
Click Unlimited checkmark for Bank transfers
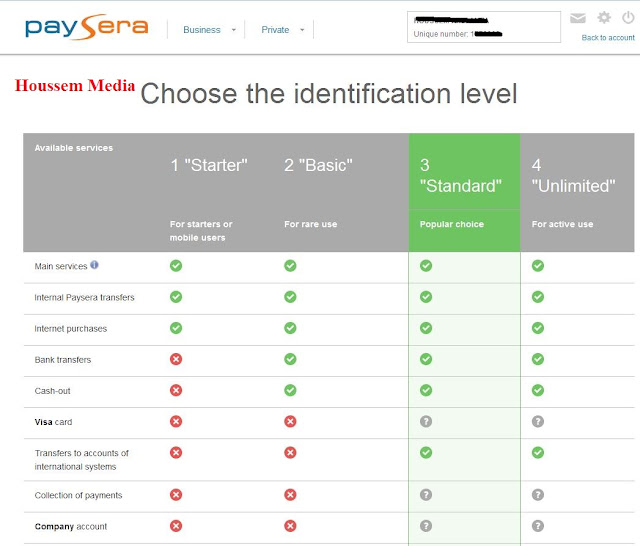tap(538, 359)
